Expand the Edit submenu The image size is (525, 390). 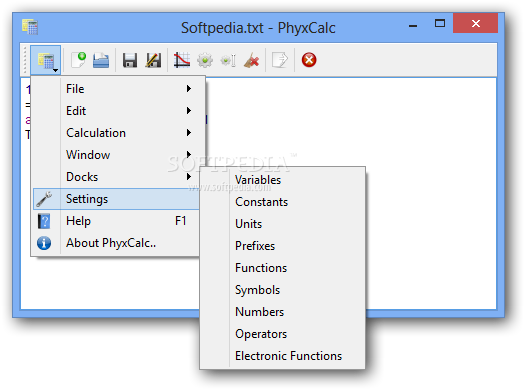[118, 111]
